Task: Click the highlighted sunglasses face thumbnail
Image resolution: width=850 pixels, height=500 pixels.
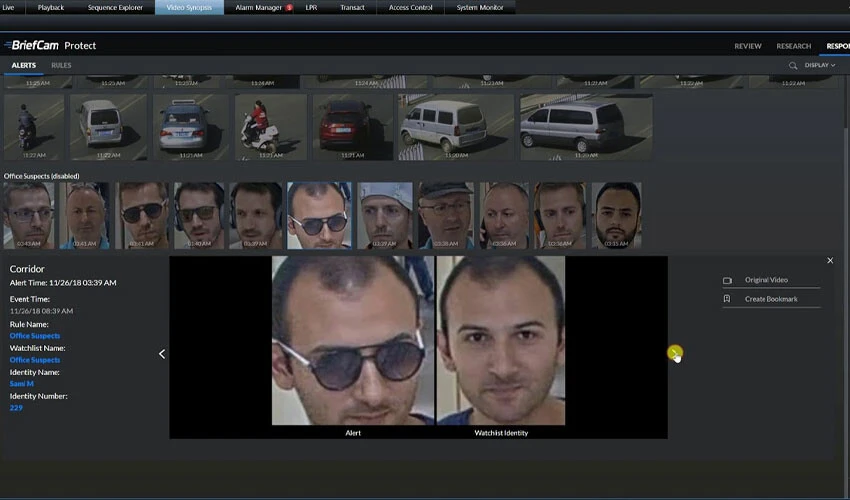Action: point(319,214)
